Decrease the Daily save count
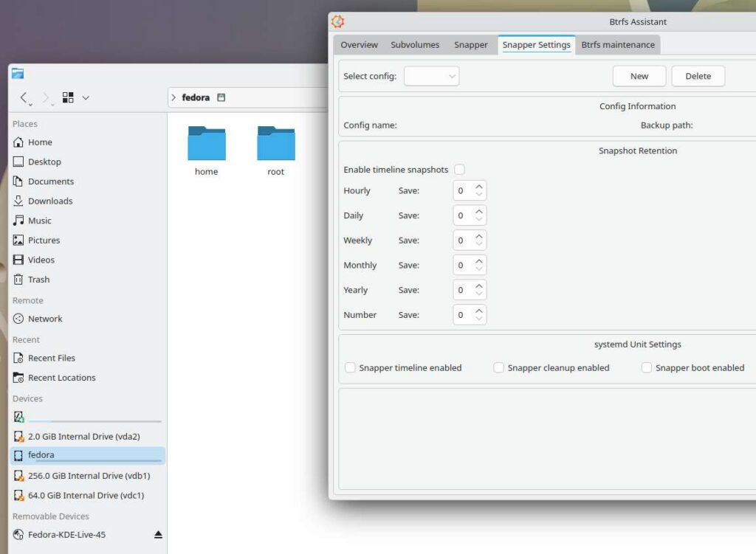Viewport: 756px width, 554px height. [x=478, y=220]
